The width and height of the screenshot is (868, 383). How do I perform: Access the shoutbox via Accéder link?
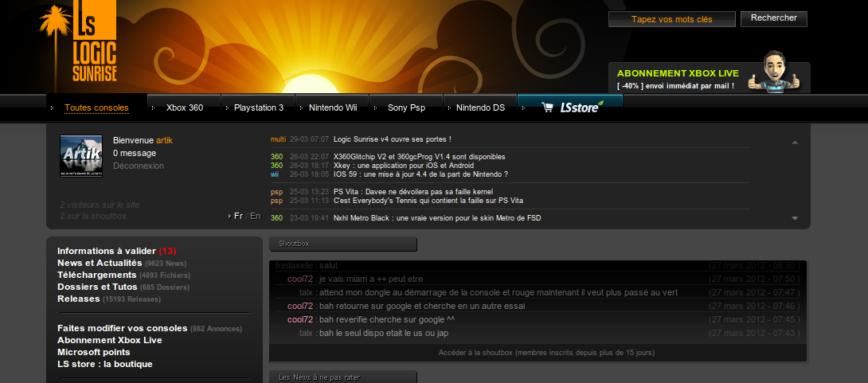click(x=546, y=352)
